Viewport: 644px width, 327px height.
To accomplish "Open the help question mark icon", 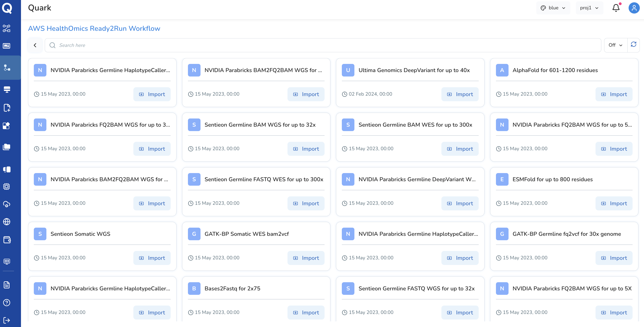I will (x=7, y=303).
